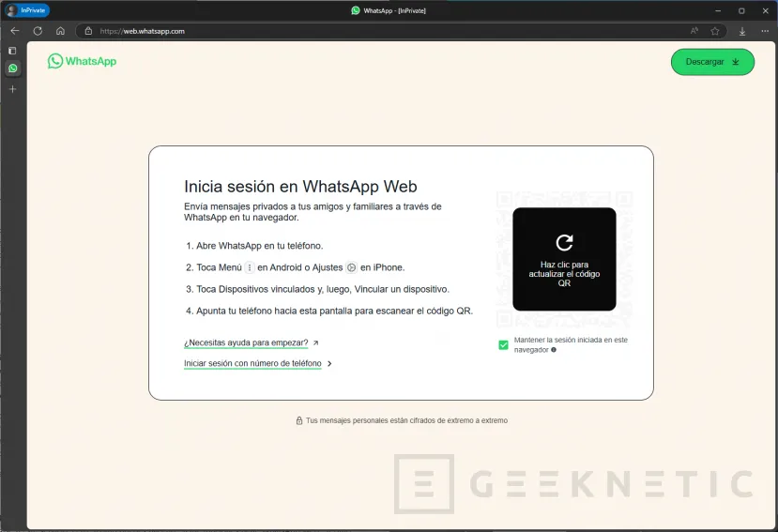
Task: Select the web.whatsapp.com address bar
Action: [x=387, y=31]
